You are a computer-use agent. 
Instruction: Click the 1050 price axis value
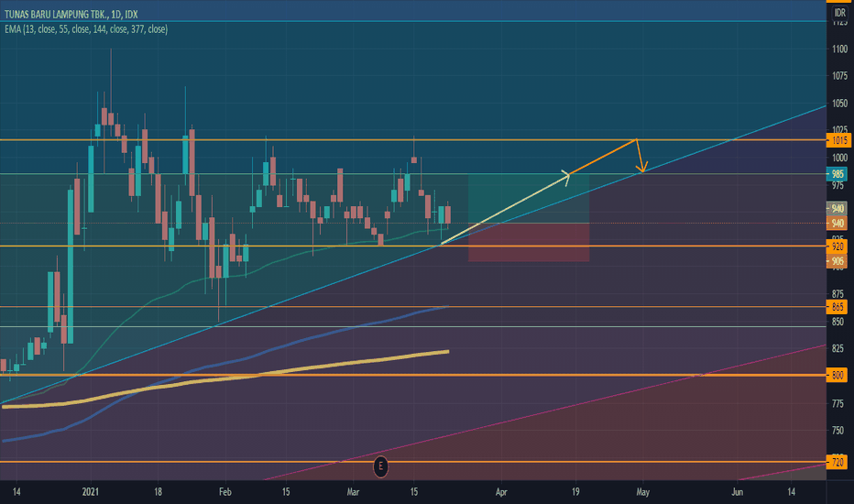tap(839, 104)
